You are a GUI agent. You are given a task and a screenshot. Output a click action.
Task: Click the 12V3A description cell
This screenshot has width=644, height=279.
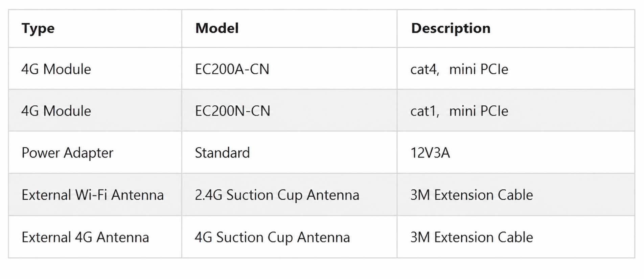[430, 153]
